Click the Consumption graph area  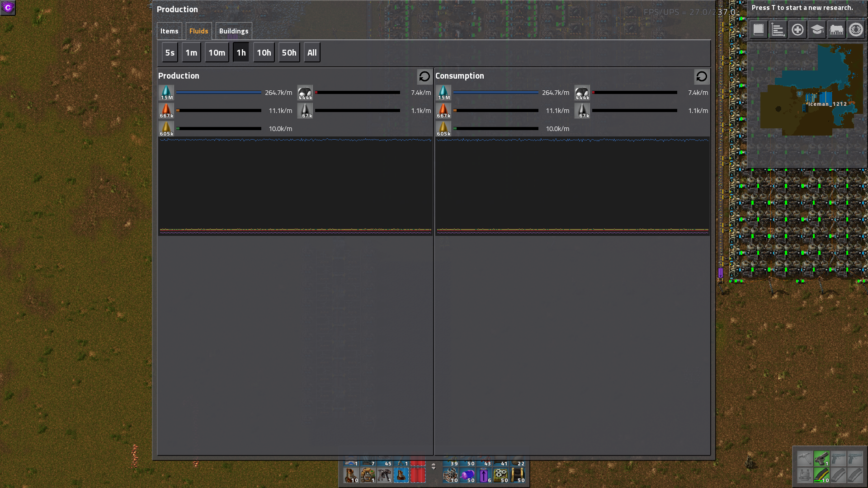click(572, 186)
